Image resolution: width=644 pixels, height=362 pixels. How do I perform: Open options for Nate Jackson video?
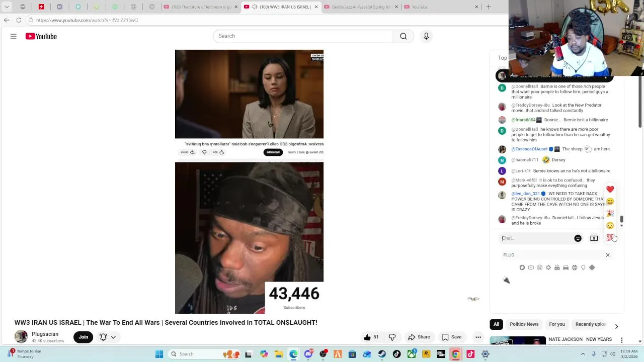click(x=621, y=340)
